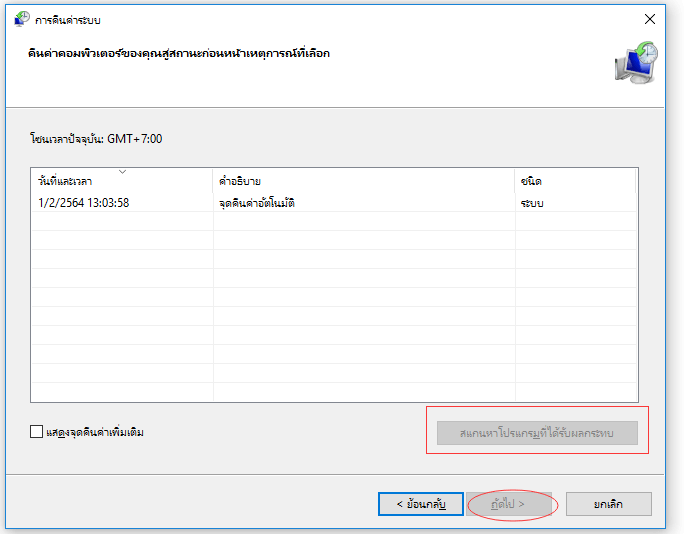Select restore point dated 1/2/2564 13:03:58
Screen dimensions: 684x534
pyautogui.click(x=334, y=203)
